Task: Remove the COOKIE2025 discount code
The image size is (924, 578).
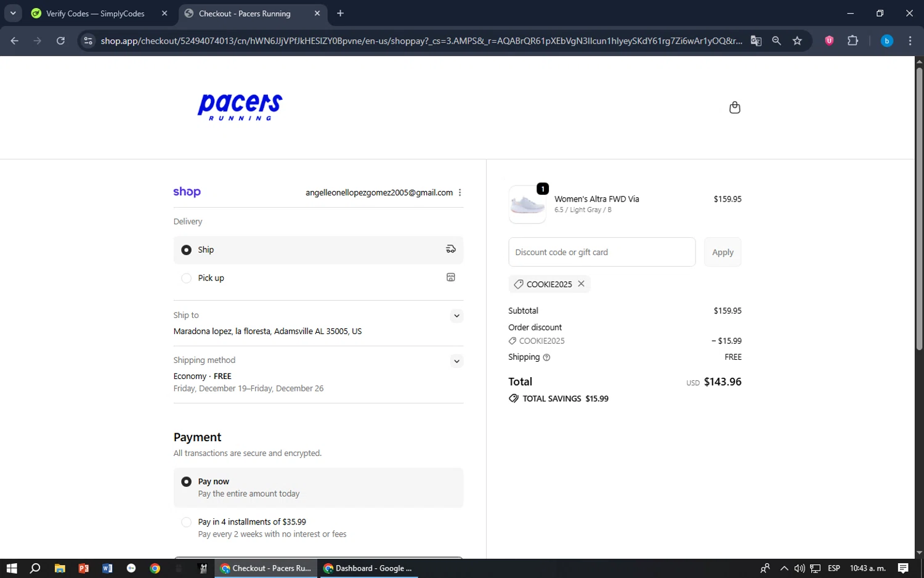Action: click(581, 284)
